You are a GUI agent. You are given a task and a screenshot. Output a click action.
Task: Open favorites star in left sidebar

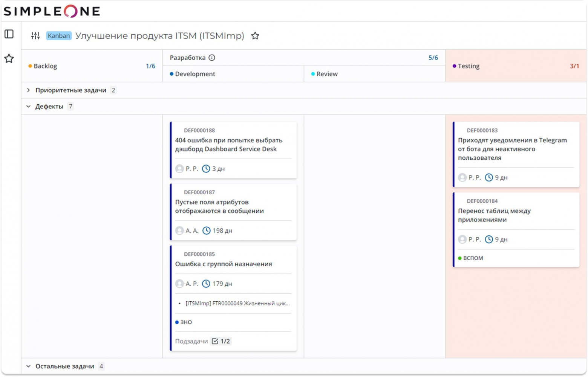9,58
